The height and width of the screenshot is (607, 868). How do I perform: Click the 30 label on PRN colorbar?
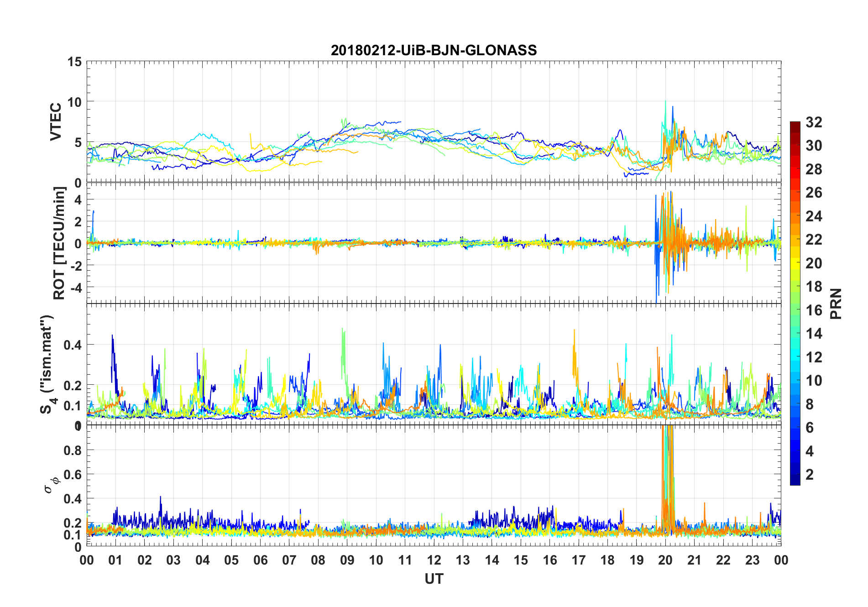814,146
